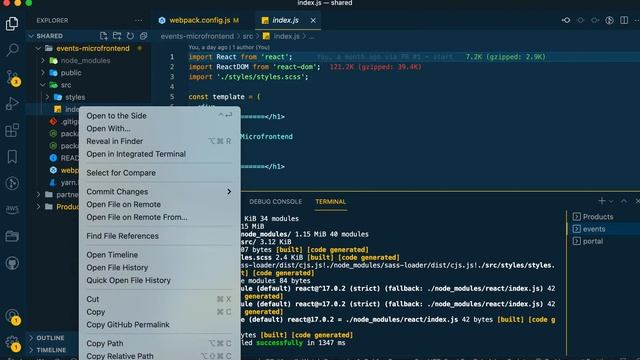The image size is (640, 360).
Task: Open the Source Control view icon
Action: pos(12,77)
